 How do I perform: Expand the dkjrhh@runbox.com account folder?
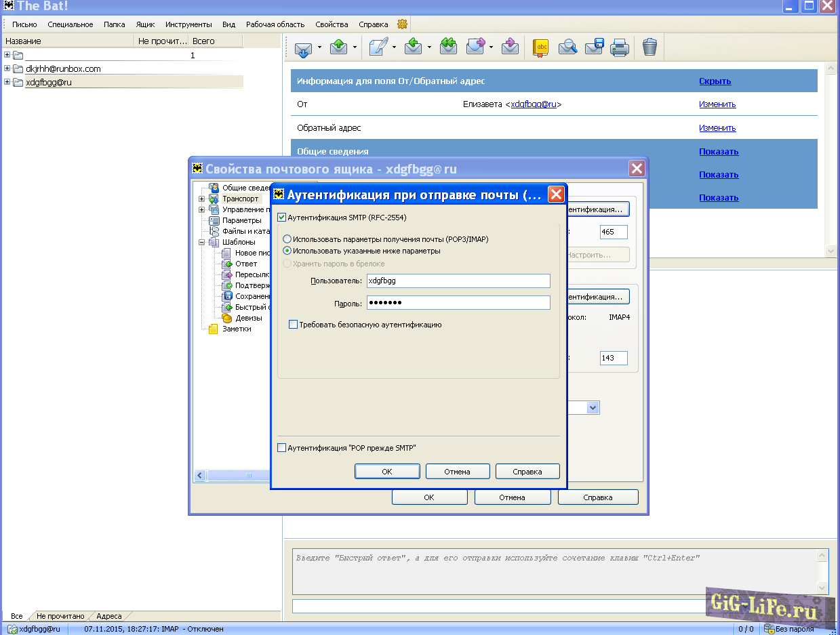[7, 68]
